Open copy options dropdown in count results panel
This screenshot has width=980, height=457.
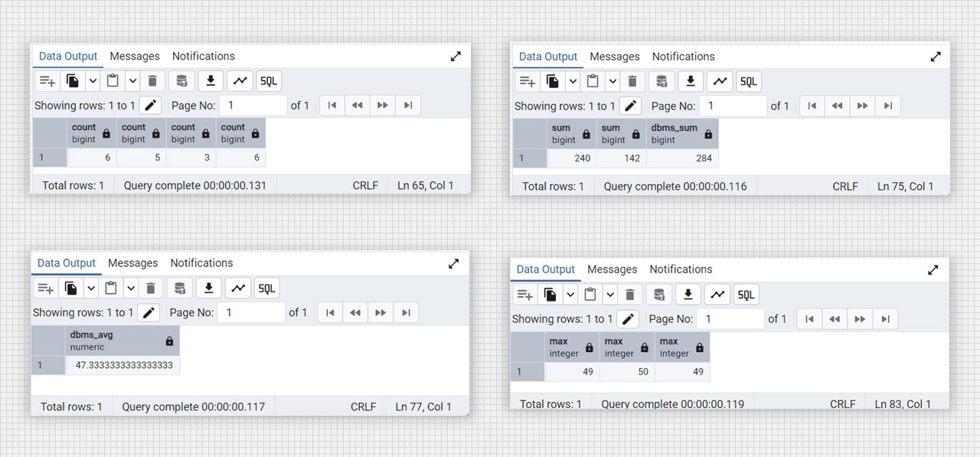pos(92,81)
